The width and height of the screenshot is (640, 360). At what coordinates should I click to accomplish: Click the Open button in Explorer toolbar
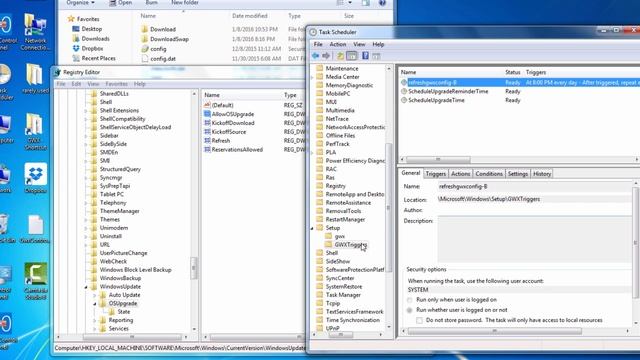pyautogui.click(x=120, y=2)
